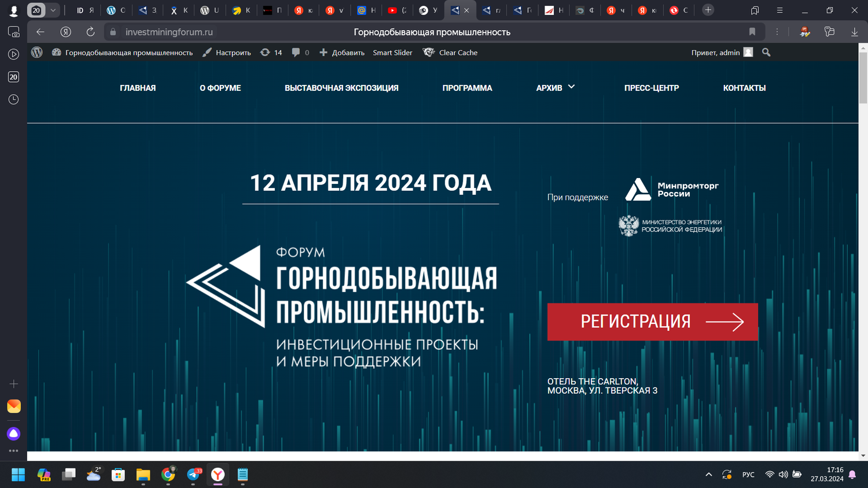Click the bookmark flag icon in address bar
Image resolution: width=868 pixels, height=488 pixels.
752,32
